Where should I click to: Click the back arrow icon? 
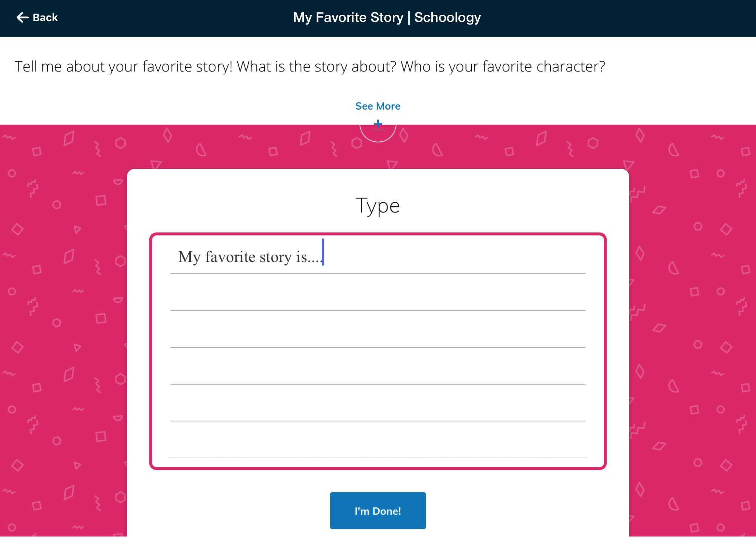(23, 17)
